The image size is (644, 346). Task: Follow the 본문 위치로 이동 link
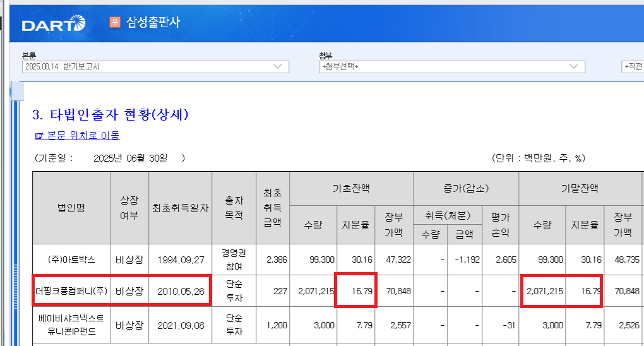(83, 136)
